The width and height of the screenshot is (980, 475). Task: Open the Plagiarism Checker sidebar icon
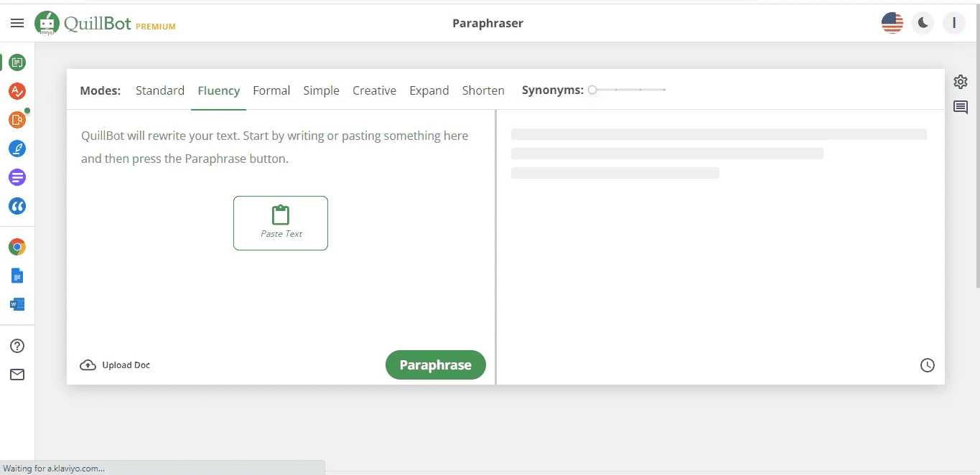(17, 120)
